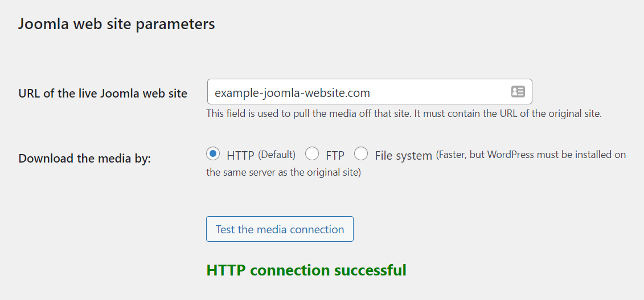Click 'the same server as the original site' text
The height and width of the screenshot is (300, 644).
[x=284, y=172]
